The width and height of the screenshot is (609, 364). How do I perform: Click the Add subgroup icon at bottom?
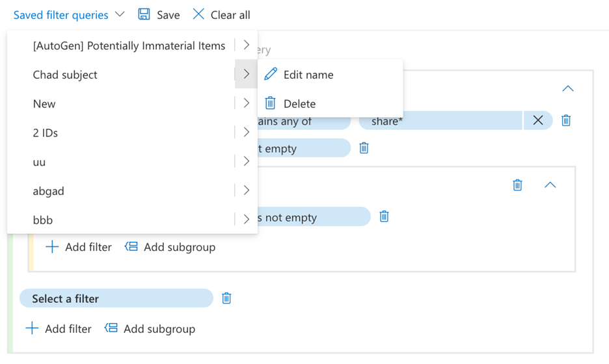[x=111, y=328]
